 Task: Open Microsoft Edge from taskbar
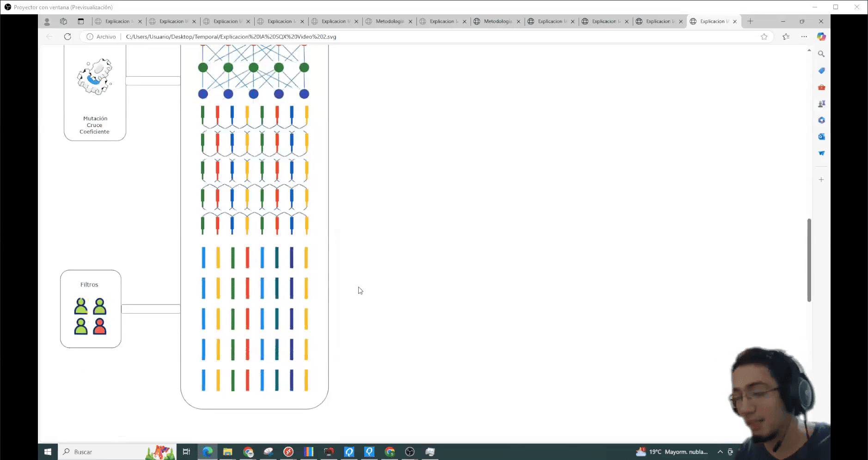[x=208, y=452]
